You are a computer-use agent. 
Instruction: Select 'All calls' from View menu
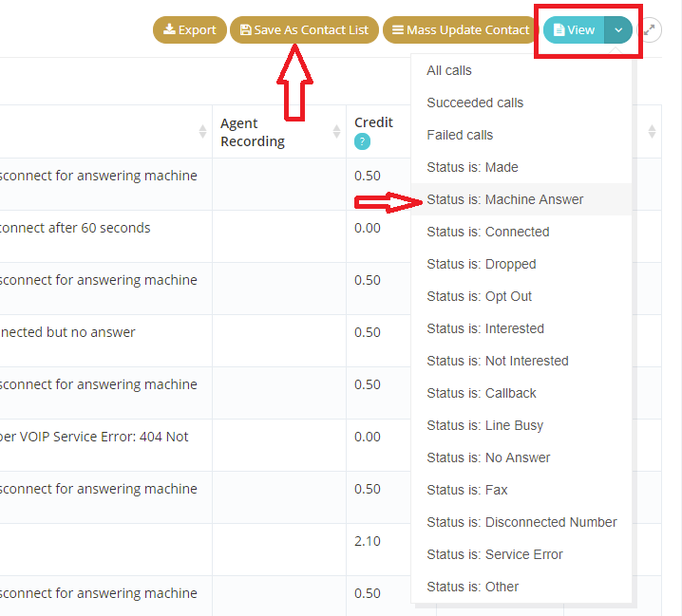(449, 70)
